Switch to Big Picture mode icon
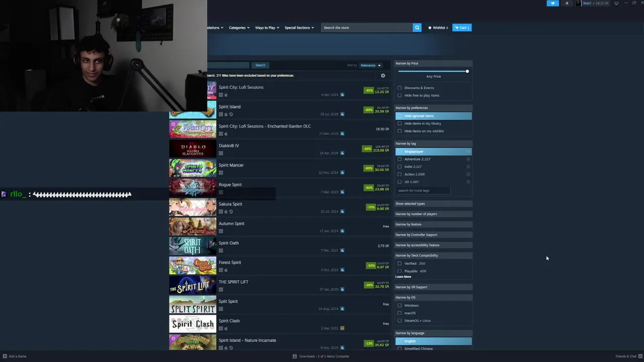This screenshot has height=362, width=644. (616, 3)
